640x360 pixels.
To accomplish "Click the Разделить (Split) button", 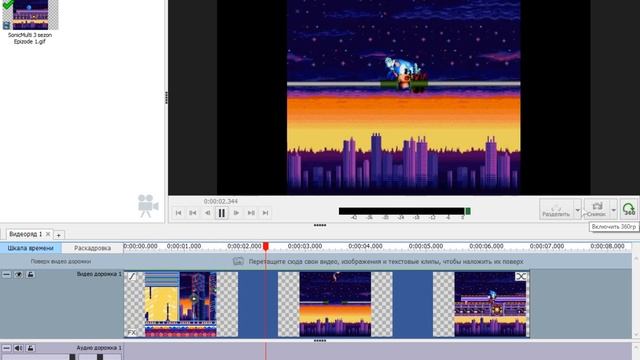I will click(556, 209).
